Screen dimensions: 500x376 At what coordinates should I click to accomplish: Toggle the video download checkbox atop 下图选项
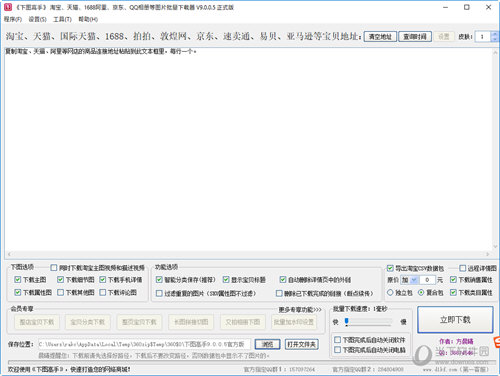tap(54, 268)
